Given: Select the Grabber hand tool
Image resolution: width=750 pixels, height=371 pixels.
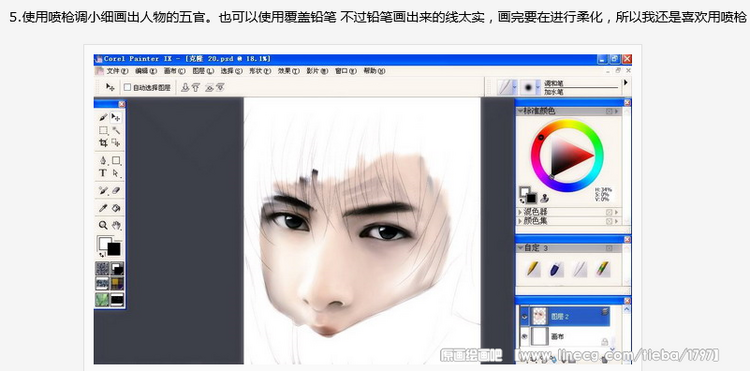Looking at the screenshot, I should [116, 225].
